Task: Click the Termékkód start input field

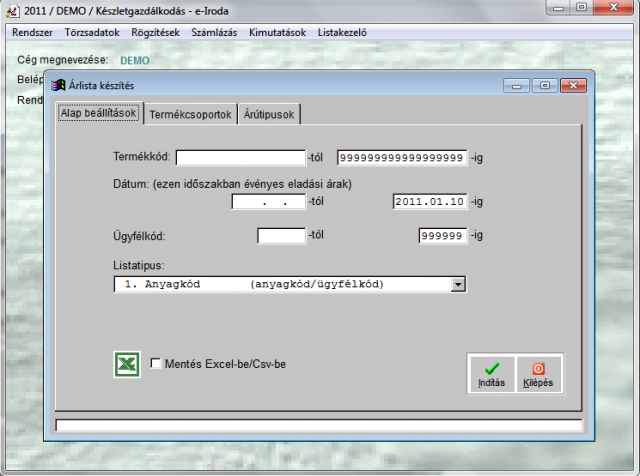Action: 240,157
